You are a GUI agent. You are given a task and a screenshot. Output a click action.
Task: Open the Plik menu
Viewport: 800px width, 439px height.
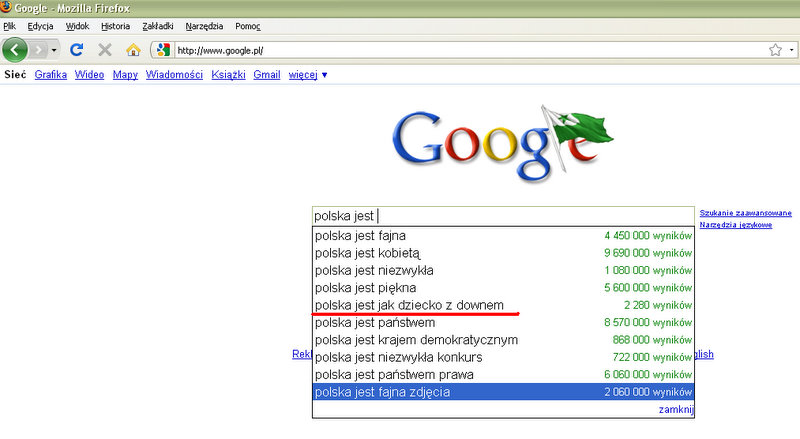tap(9, 26)
